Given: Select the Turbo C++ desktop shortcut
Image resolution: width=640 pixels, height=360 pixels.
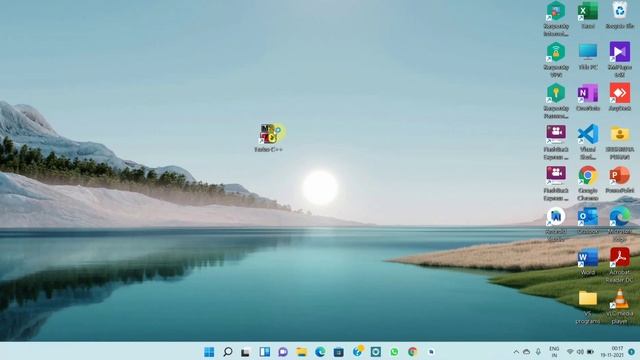Looking at the screenshot, I should 269,138.
